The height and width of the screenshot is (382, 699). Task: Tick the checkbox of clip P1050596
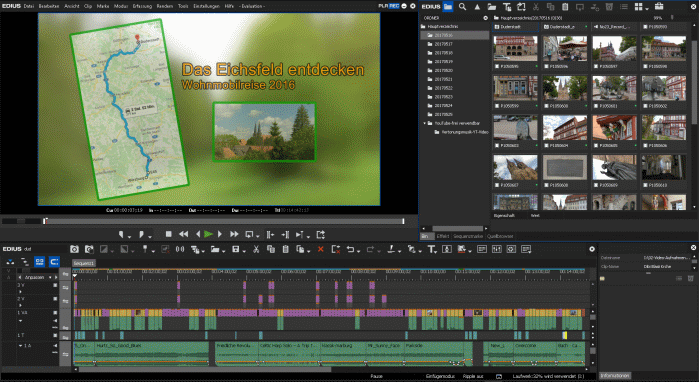[547, 66]
